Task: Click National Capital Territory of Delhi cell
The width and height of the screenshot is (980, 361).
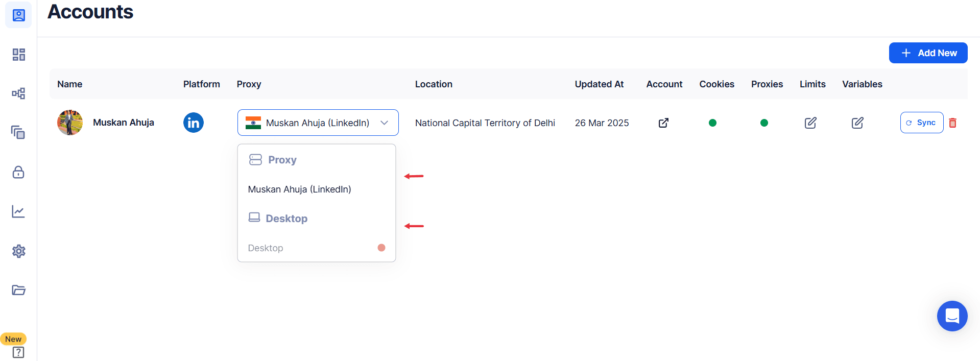Action: tap(485, 123)
